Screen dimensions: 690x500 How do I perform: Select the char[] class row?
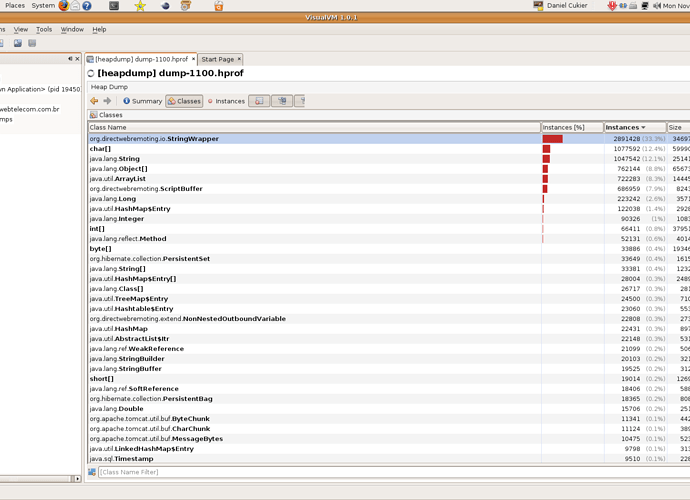(x=389, y=149)
